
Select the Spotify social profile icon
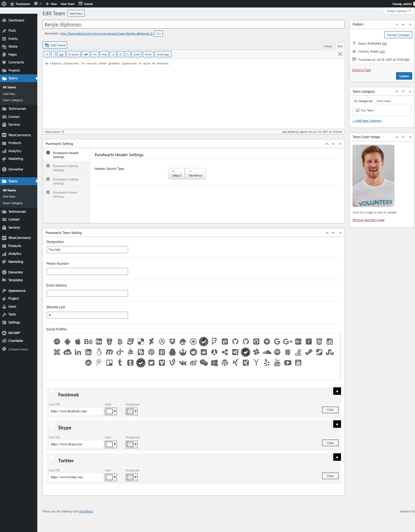pyautogui.click(x=277, y=352)
